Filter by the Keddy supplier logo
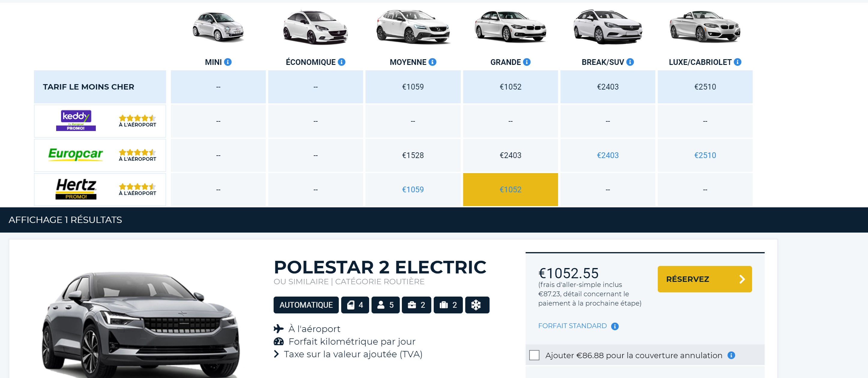This screenshot has width=868, height=378. point(76,120)
